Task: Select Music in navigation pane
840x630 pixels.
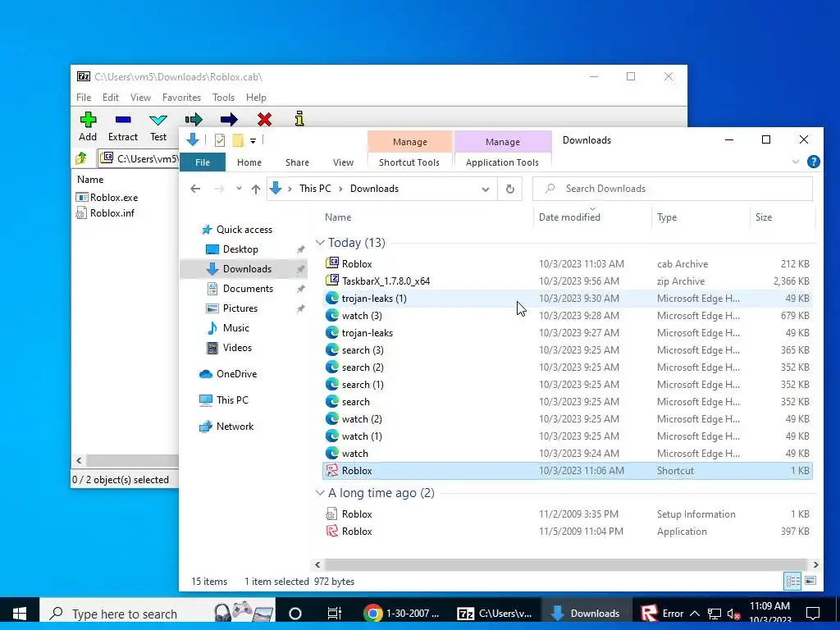Action: click(x=235, y=328)
